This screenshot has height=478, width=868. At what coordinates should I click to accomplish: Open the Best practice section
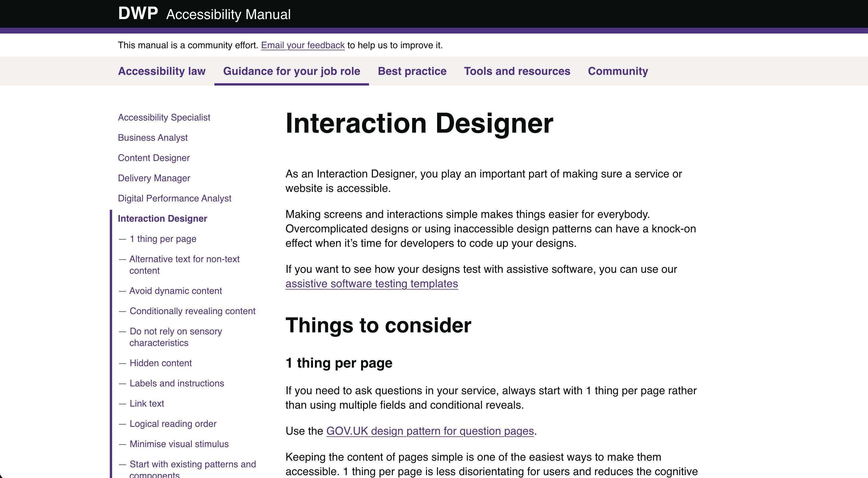tap(412, 71)
